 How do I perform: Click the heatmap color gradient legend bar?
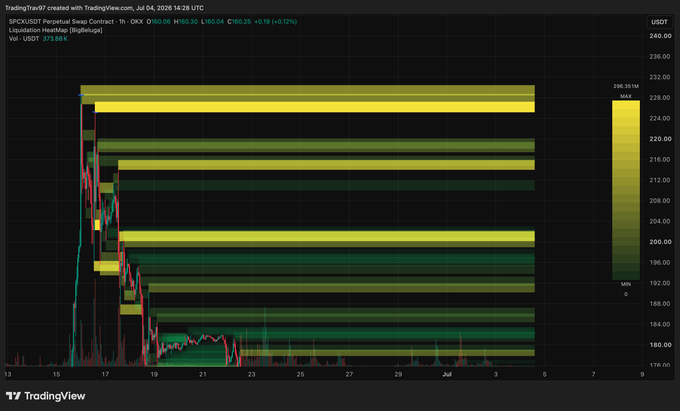click(626, 190)
